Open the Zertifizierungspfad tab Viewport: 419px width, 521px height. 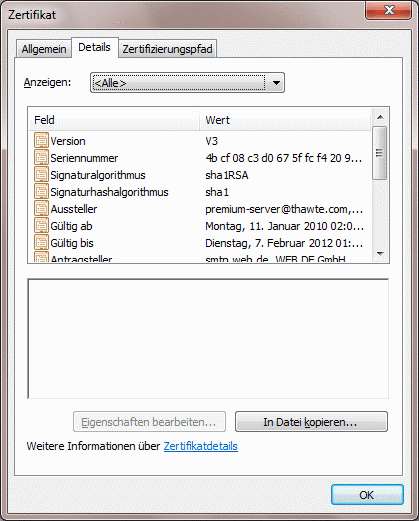tap(167, 49)
